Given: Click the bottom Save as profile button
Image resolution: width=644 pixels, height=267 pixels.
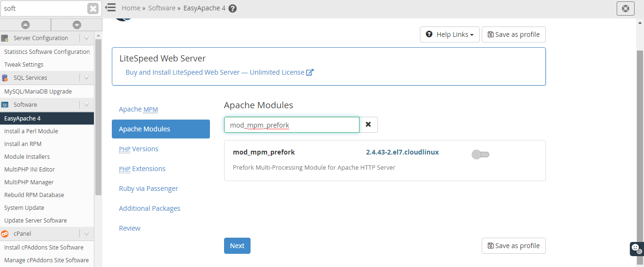Looking at the screenshot, I should [x=514, y=246].
